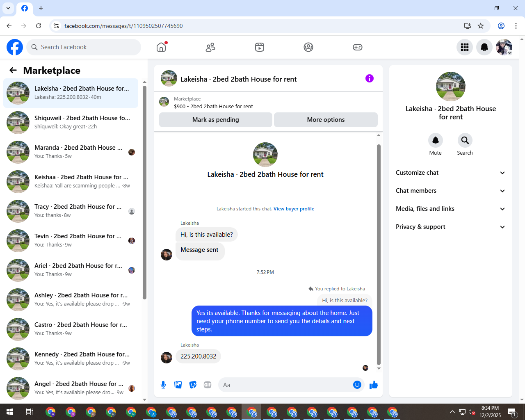525x420 pixels.
Task: Open Chrome three-dot menu
Action: click(516, 26)
